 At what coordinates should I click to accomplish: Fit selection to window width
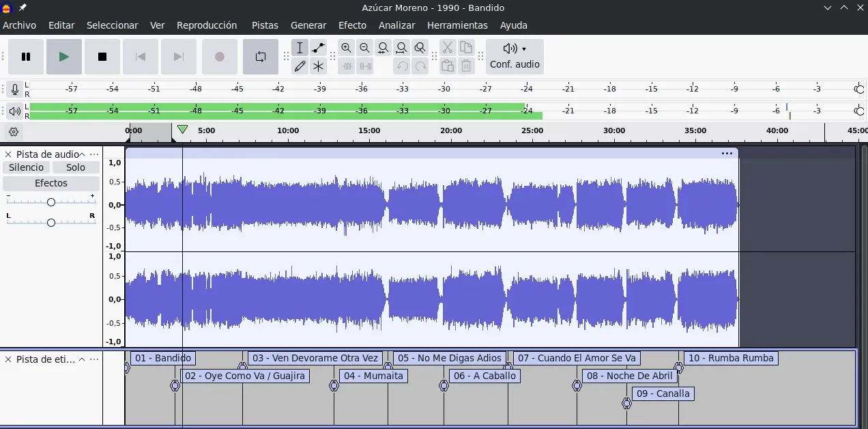tap(383, 48)
